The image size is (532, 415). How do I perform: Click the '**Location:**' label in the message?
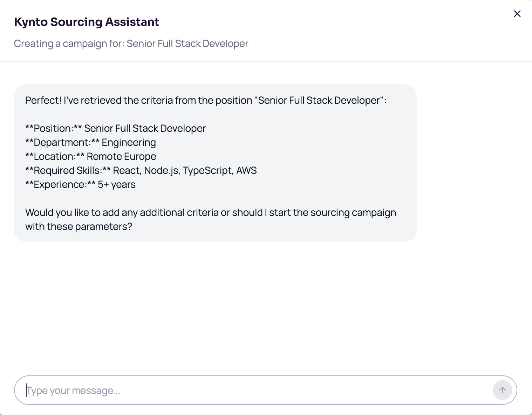coord(55,156)
